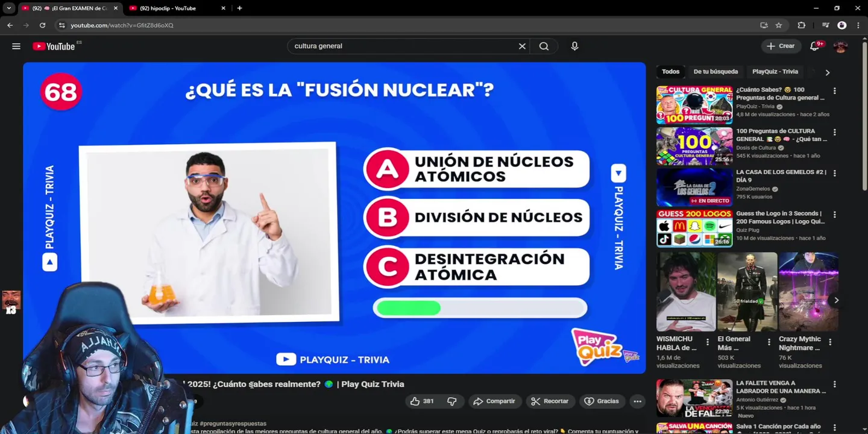
Task: Open more actions menu beside Gracias
Action: point(637,401)
